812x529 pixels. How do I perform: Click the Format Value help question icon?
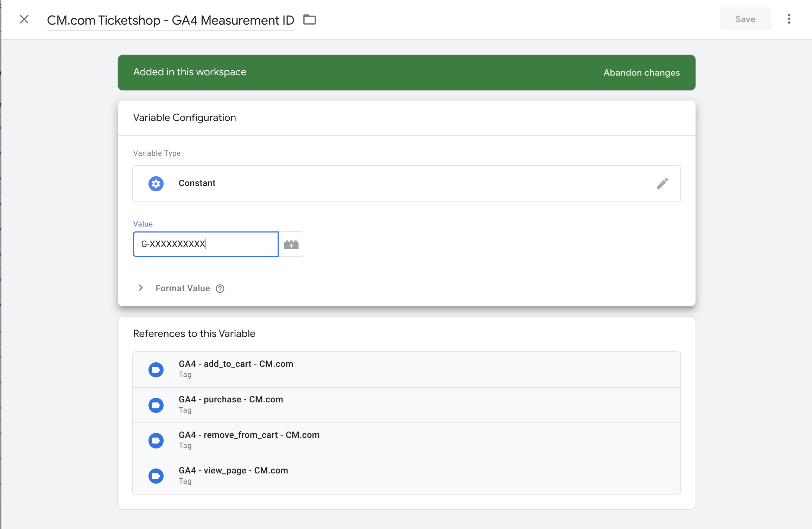[220, 289]
